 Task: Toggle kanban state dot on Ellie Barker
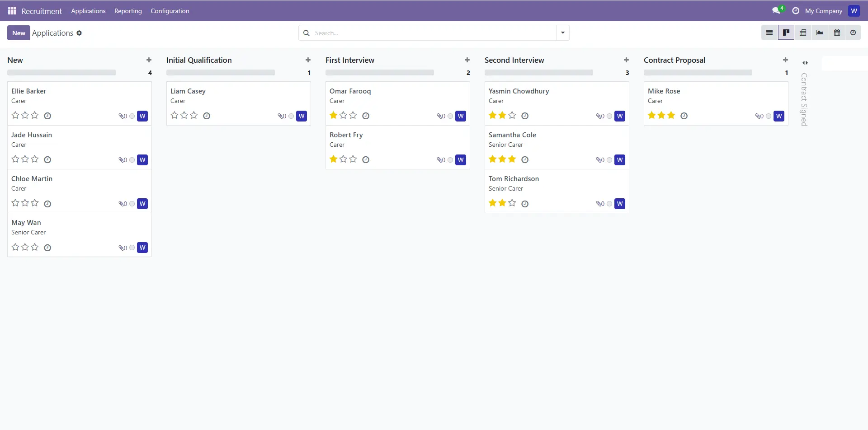(132, 116)
